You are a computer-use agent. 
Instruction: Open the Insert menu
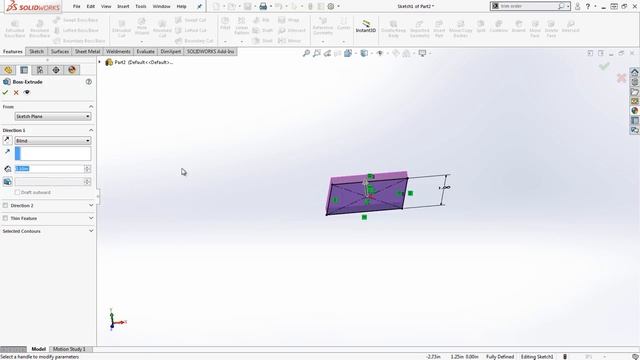tap(123, 7)
